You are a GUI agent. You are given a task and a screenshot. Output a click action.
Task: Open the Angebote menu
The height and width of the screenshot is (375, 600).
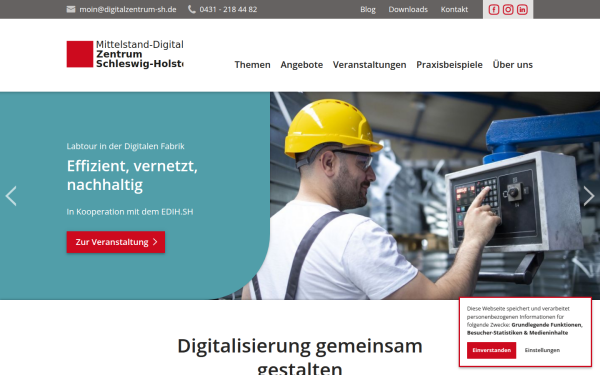click(x=302, y=65)
